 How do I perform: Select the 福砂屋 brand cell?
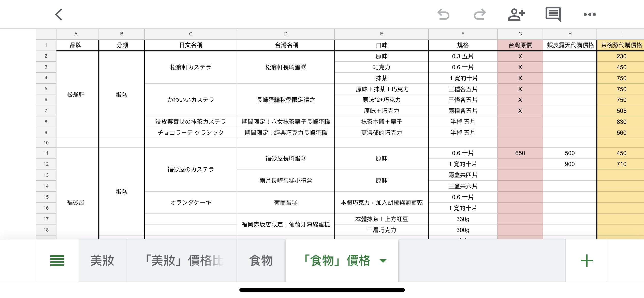click(x=77, y=194)
